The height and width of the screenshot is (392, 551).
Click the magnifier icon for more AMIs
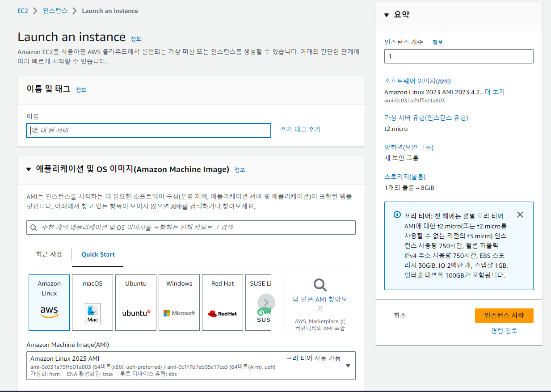coord(320,285)
